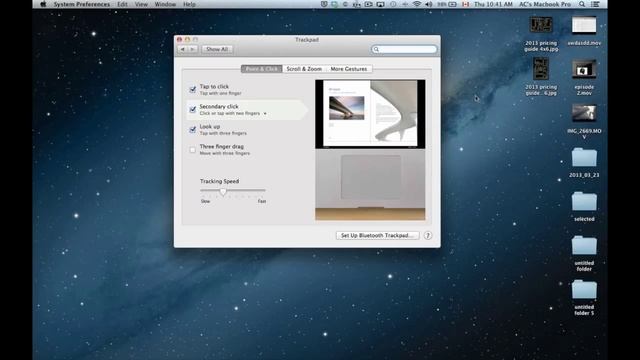Open the Window menu

[165, 4]
